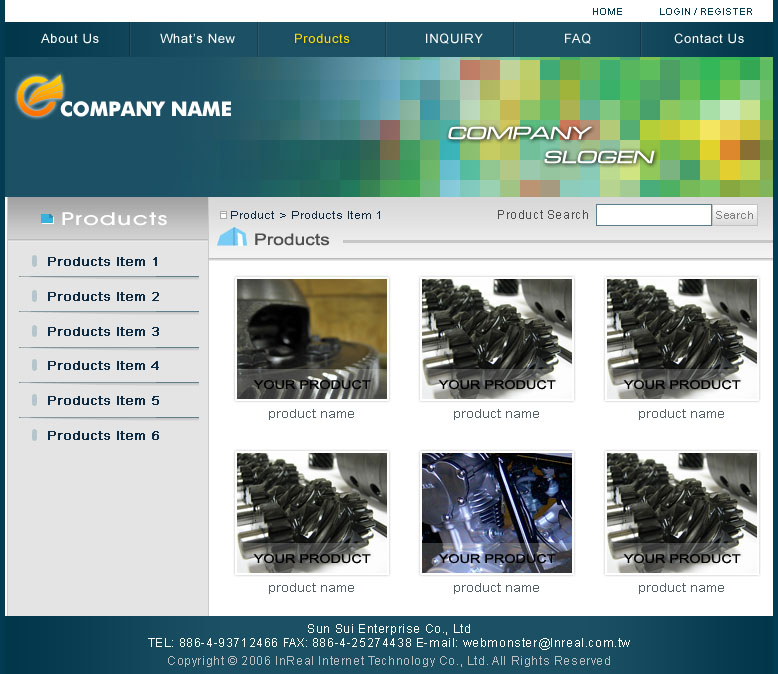Click the orange company logo icon

click(x=38, y=96)
